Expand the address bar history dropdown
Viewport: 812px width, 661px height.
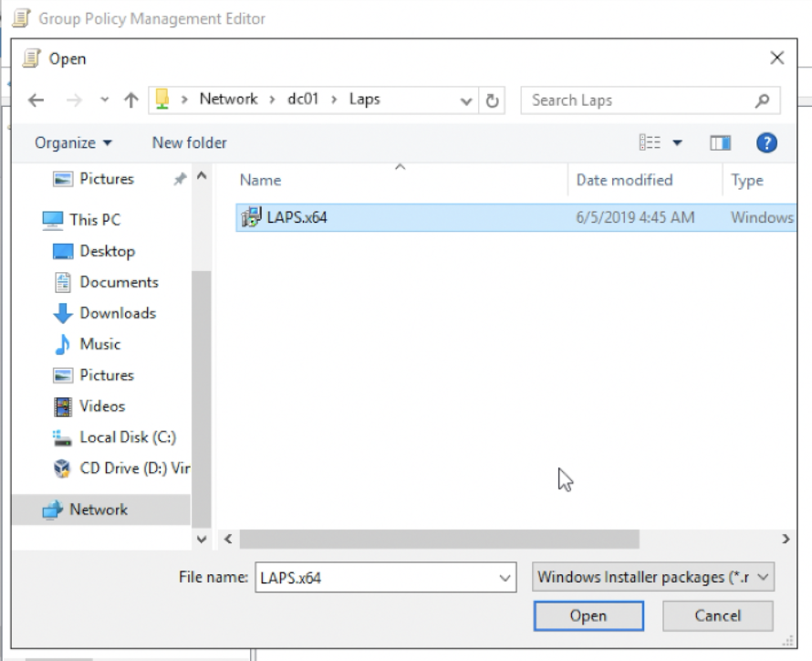pos(466,101)
